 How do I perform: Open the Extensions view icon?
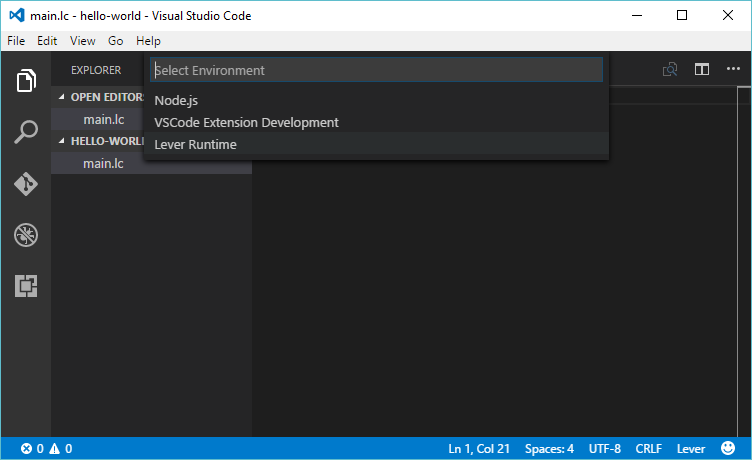(x=26, y=286)
